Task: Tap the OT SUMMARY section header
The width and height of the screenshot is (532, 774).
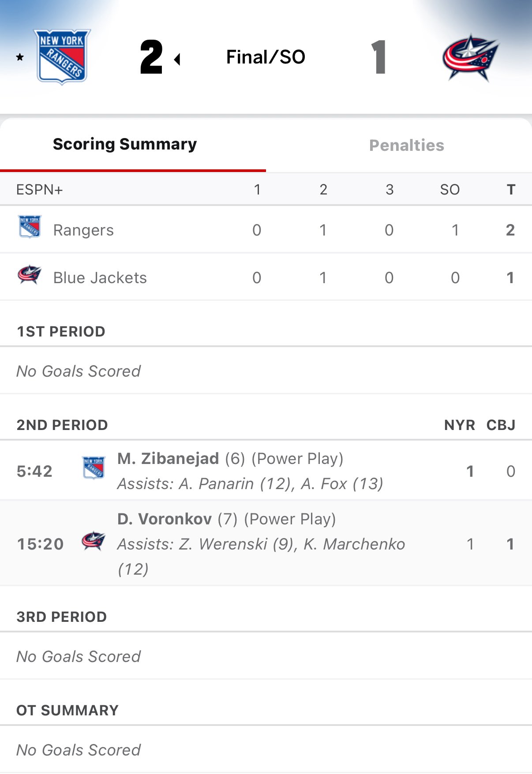Action: (67, 710)
